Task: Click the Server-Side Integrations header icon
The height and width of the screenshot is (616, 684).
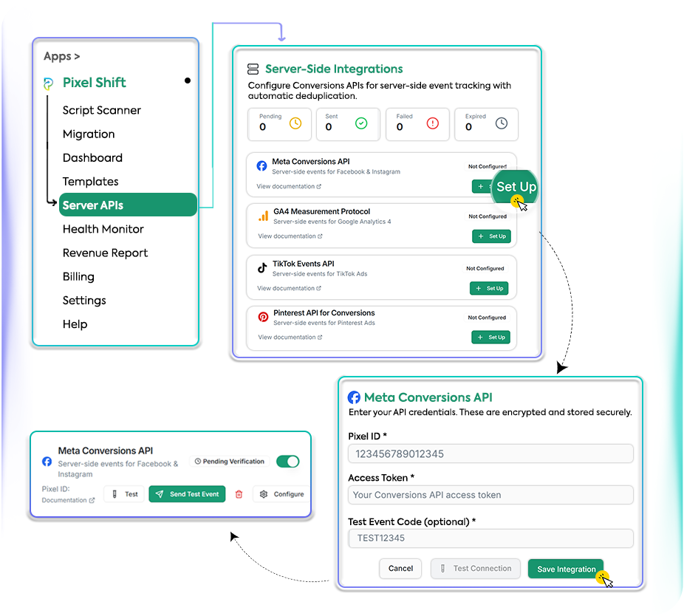Action: (253, 69)
